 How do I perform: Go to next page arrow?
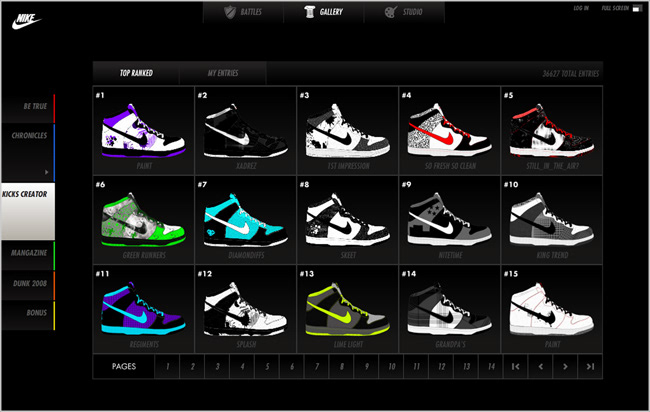pos(565,366)
